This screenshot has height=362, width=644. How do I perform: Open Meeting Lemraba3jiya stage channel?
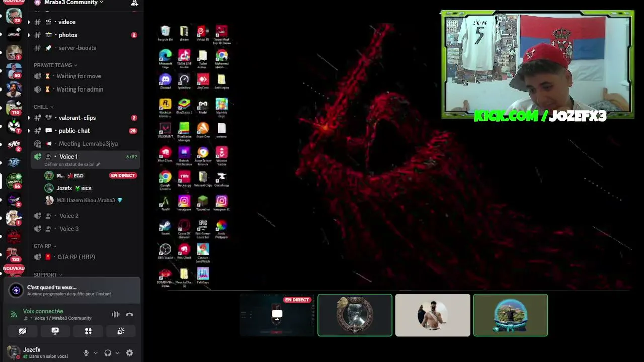pyautogui.click(x=85, y=144)
